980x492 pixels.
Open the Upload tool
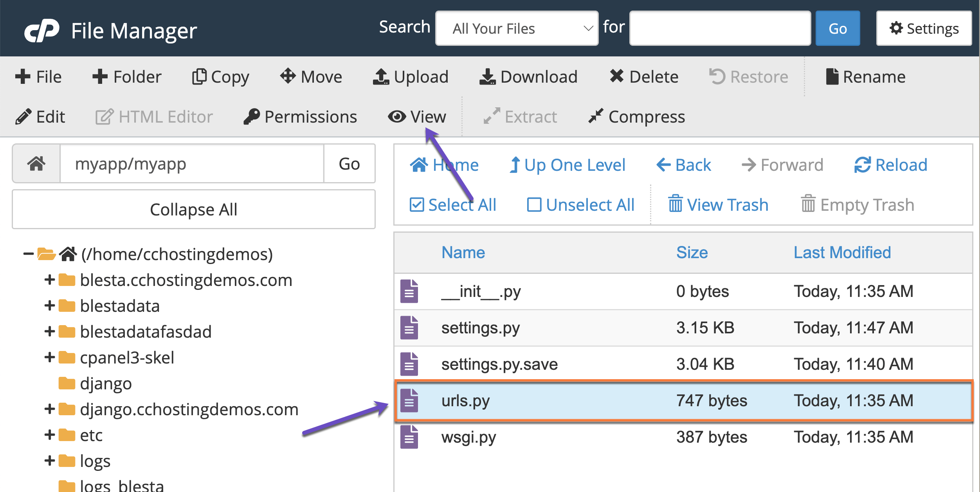(x=411, y=77)
